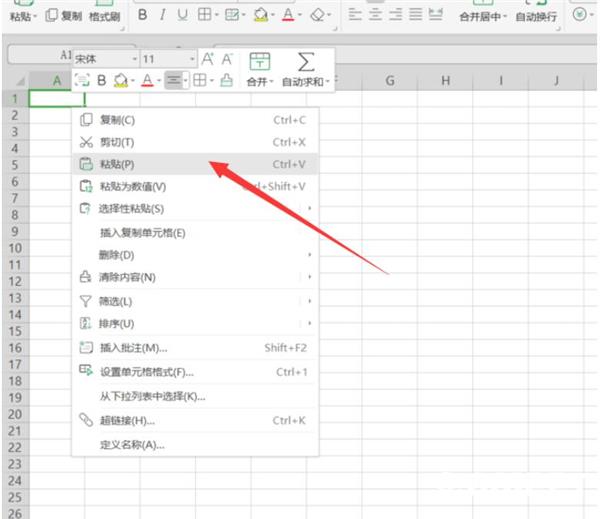This screenshot has width=600, height=519.
Task: Click Wrap Text (自动换行) in ribbon
Action: pyautogui.click(x=536, y=16)
